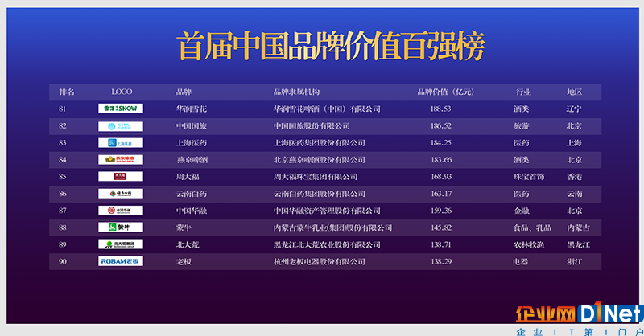Click industry cell '旅游'

521,126
